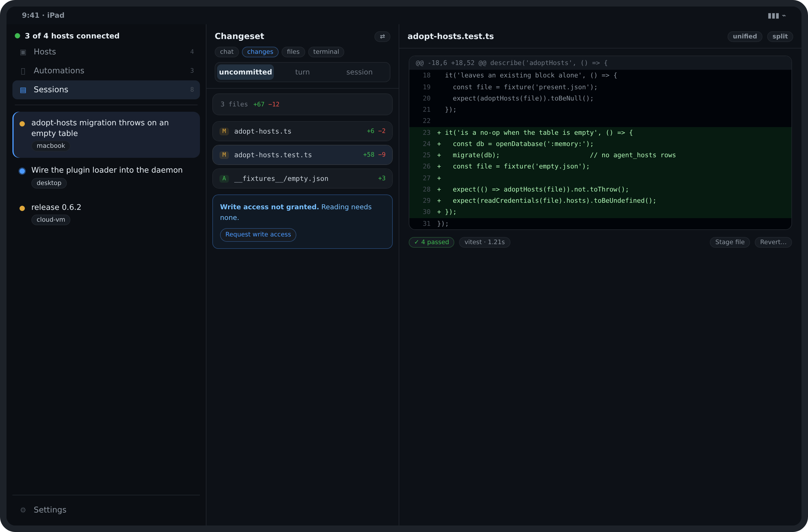Viewport: 808px width, 532px height.
Task: Click the '3 of 4 hosts connected' text
Action: click(x=72, y=36)
